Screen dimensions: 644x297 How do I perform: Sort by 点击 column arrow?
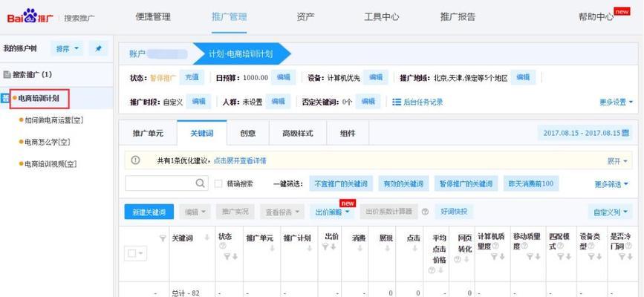[x=414, y=249]
